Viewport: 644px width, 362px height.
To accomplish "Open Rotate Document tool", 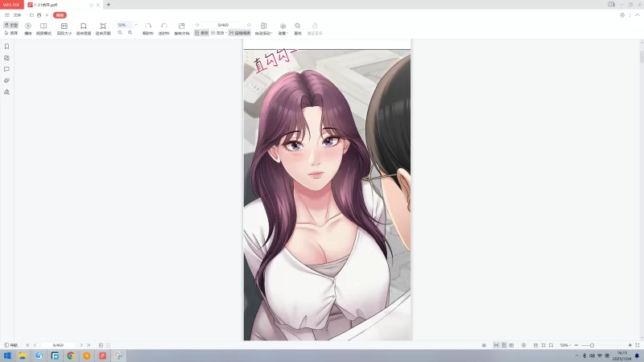I will coord(182,29).
